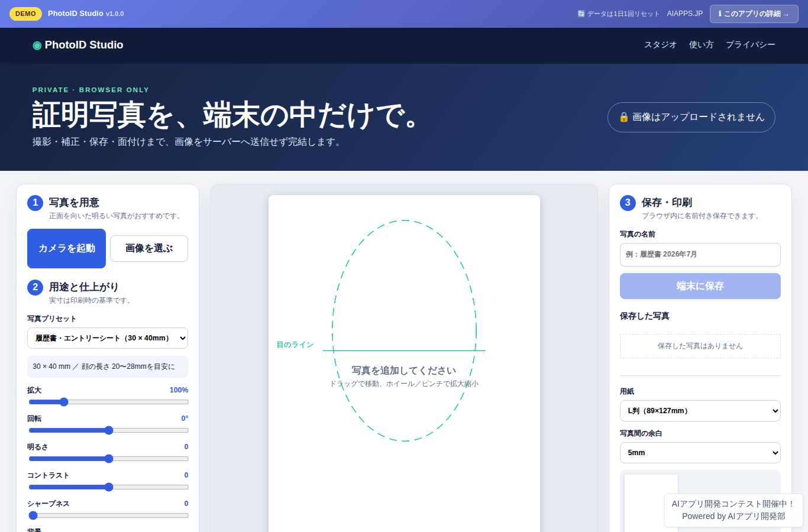Image resolution: width=808 pixels, height=532 pixels.
Task: Go to プライバシー nav item
Action: tap(750, 45)
